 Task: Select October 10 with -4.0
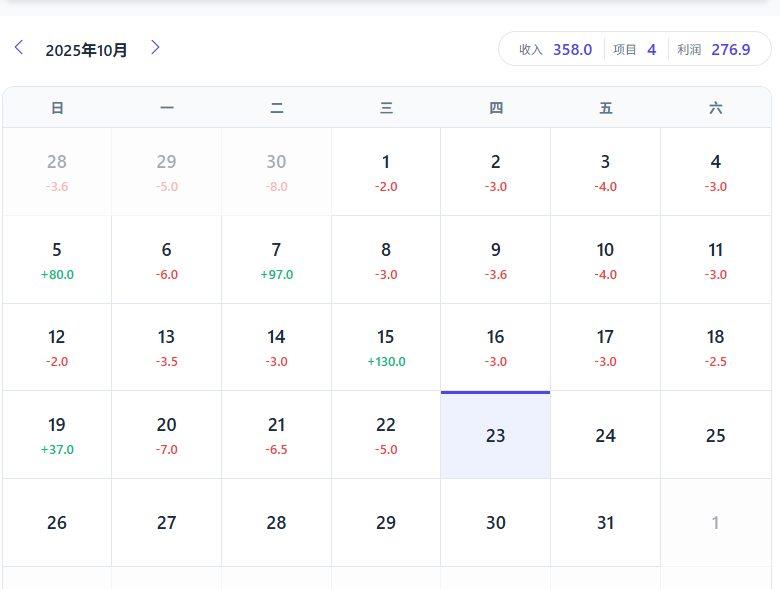click(605, 260)
